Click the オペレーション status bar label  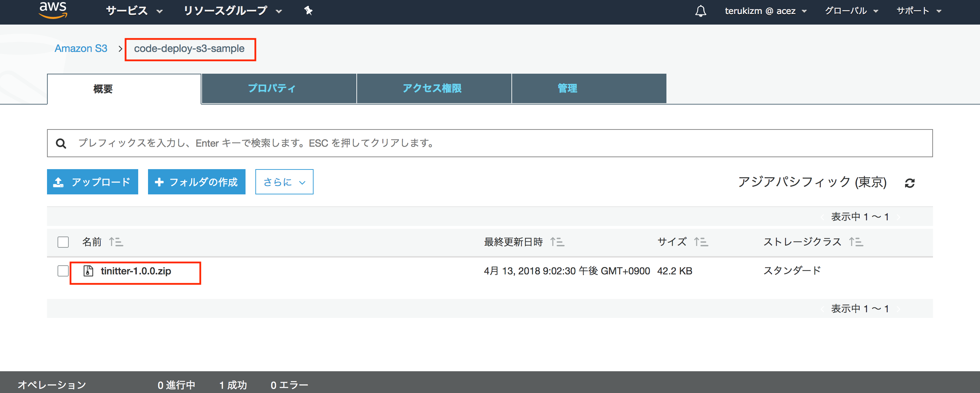[52, 385]
